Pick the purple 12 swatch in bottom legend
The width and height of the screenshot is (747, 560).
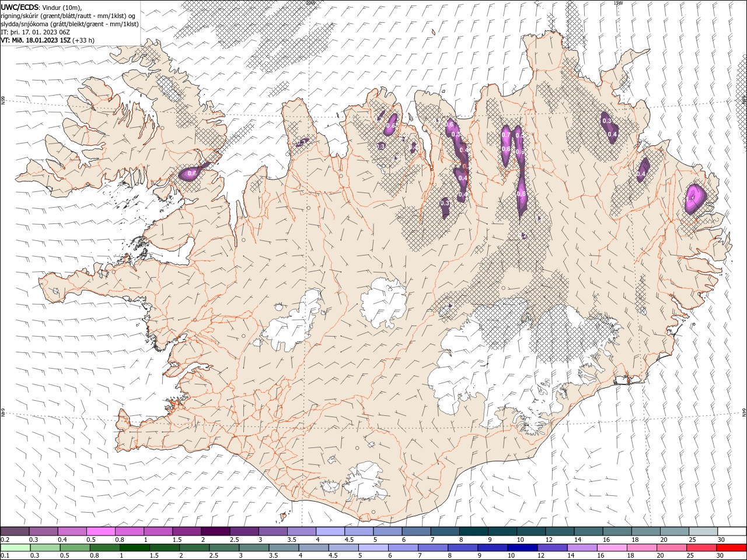[x=552, y=548]
